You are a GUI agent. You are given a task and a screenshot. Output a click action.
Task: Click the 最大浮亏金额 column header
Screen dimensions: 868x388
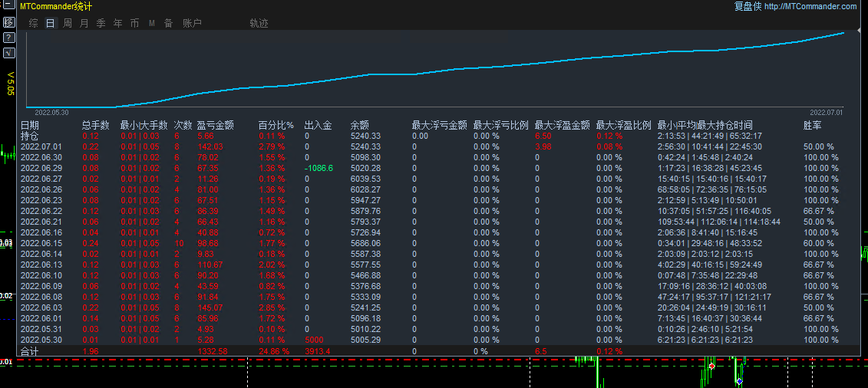439,126
